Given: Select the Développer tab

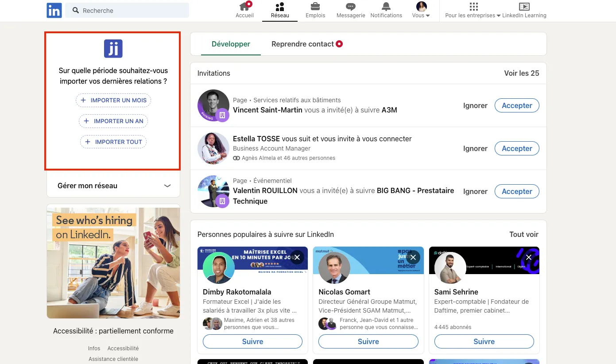Looking at the screenshot, I should pos(231,44).
